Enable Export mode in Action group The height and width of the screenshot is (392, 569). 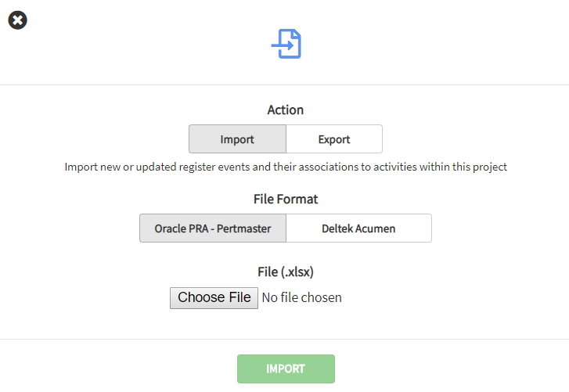(x=334, y=139)
